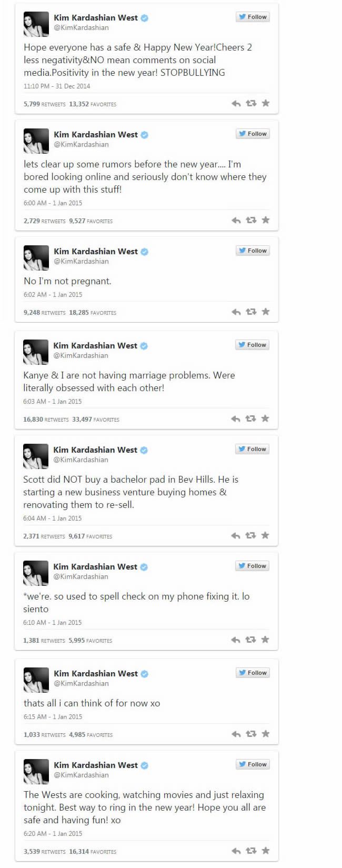
Task: Click Kim Kardashian West name on '*we're' tweet
Action: pyautogui.click(x=95, y=566)
